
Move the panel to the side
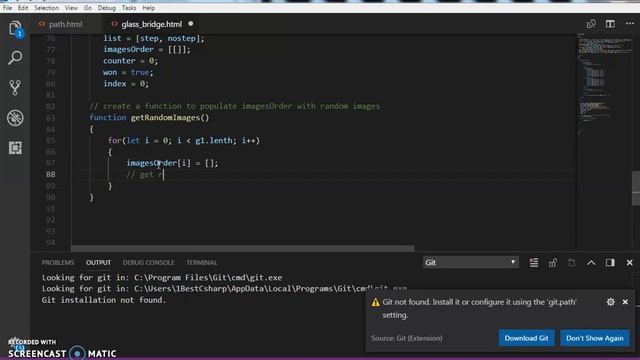point(610,262)
